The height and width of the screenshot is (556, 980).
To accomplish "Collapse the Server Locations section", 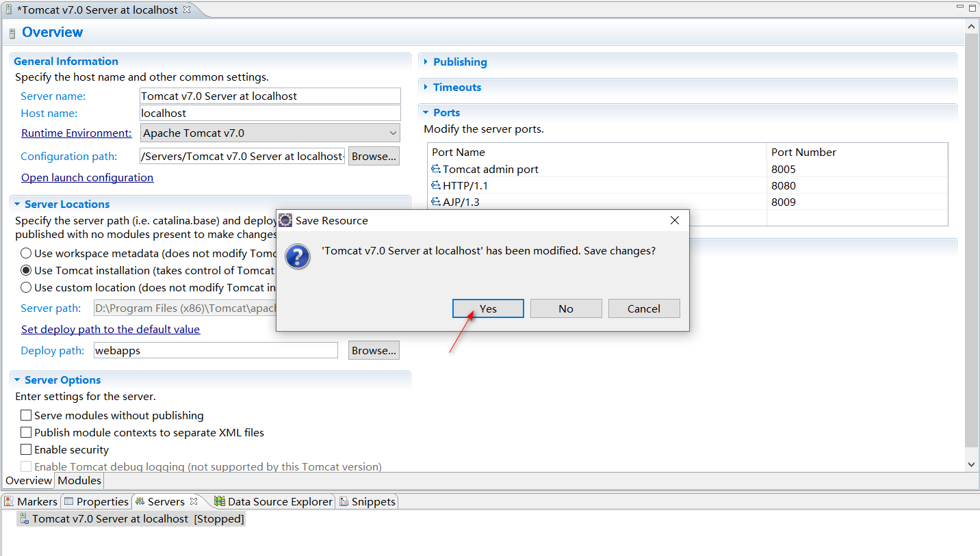I will [x=17, y=204].
